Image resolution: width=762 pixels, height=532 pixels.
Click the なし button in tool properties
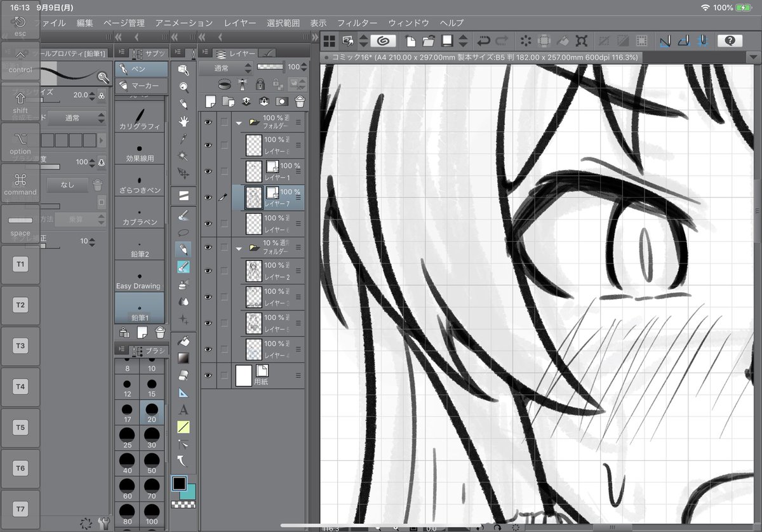[x=68, y=185]
